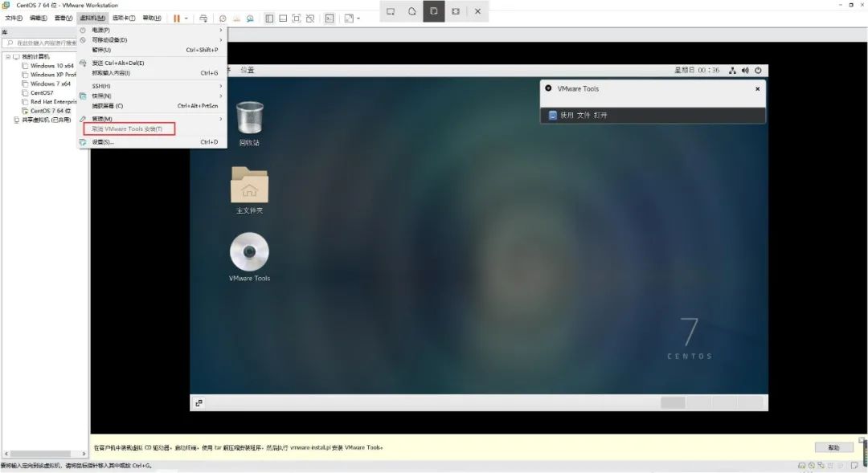868x473 pixels.
Task: Open the 设置(S)... entry with Ctrl+D
Action: pos(152,142)
